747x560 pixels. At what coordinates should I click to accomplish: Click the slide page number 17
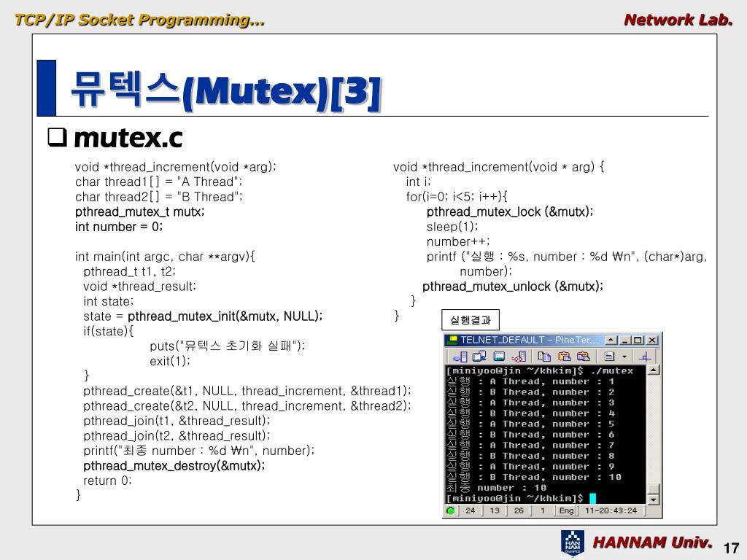[x=731, y=548]
